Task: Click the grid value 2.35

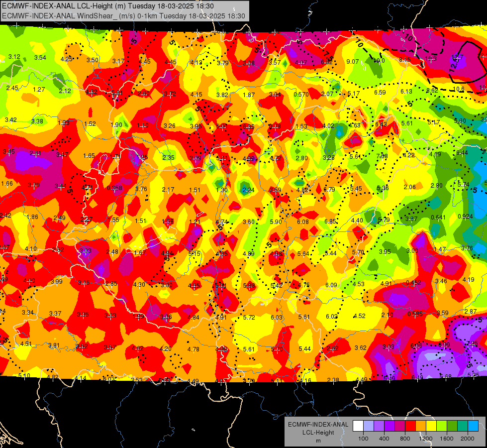Action: (168, 157)
